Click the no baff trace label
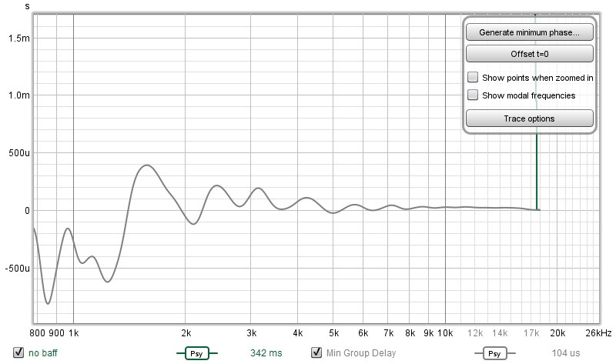 (43, 353)
